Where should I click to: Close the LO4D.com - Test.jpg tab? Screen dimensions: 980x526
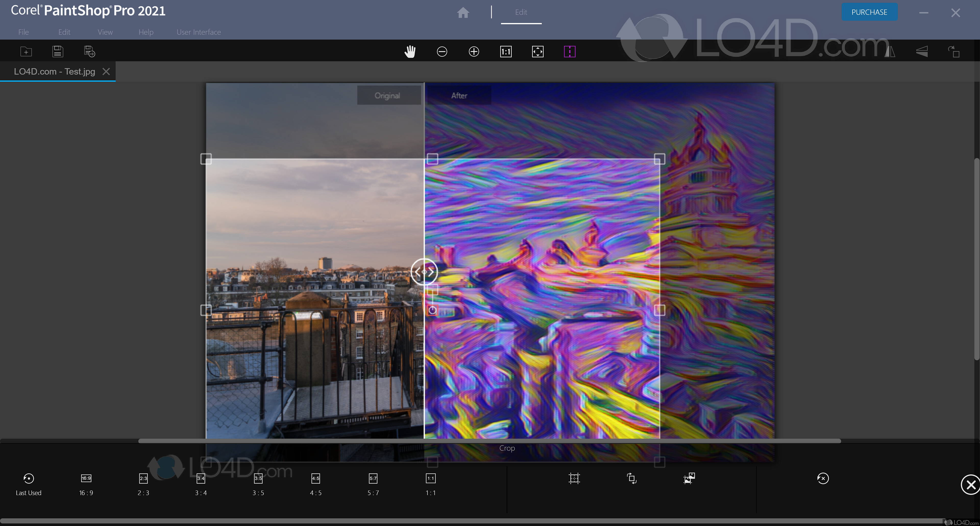click(x=106, y=71)
